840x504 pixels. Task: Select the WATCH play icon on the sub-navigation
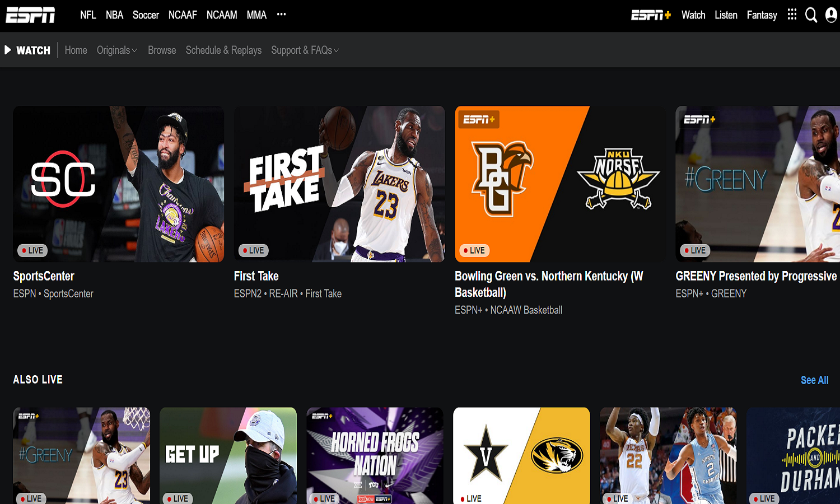coord(8,50)
